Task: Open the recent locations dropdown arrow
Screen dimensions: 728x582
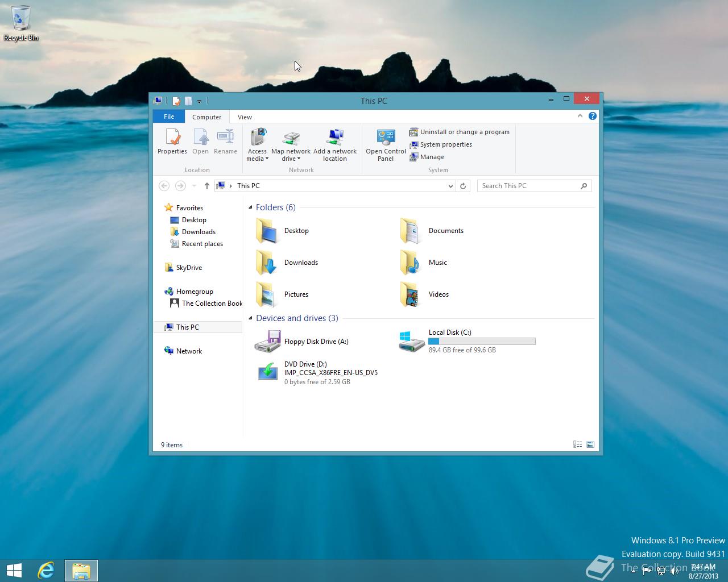Action: [194, 186]
